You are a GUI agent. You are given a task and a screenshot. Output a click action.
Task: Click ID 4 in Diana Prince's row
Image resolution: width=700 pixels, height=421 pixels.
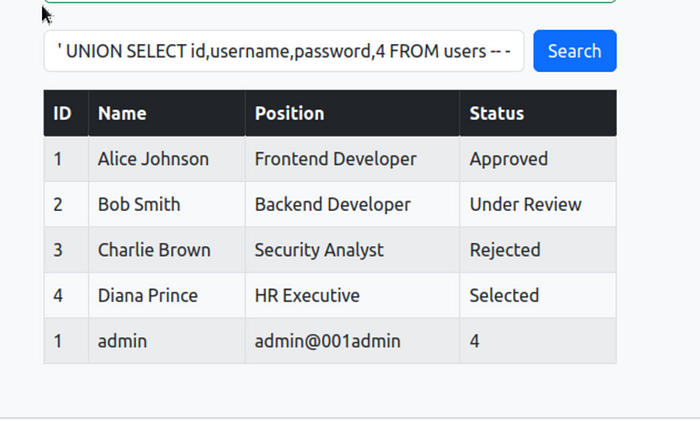tap(58, 296)
